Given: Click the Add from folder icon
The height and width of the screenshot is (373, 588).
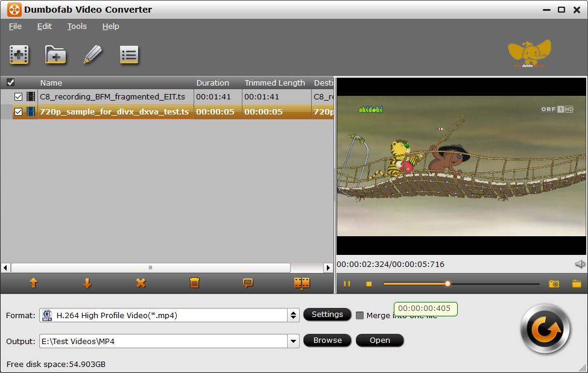Looking at the screenshot, I should click(55, 55).
